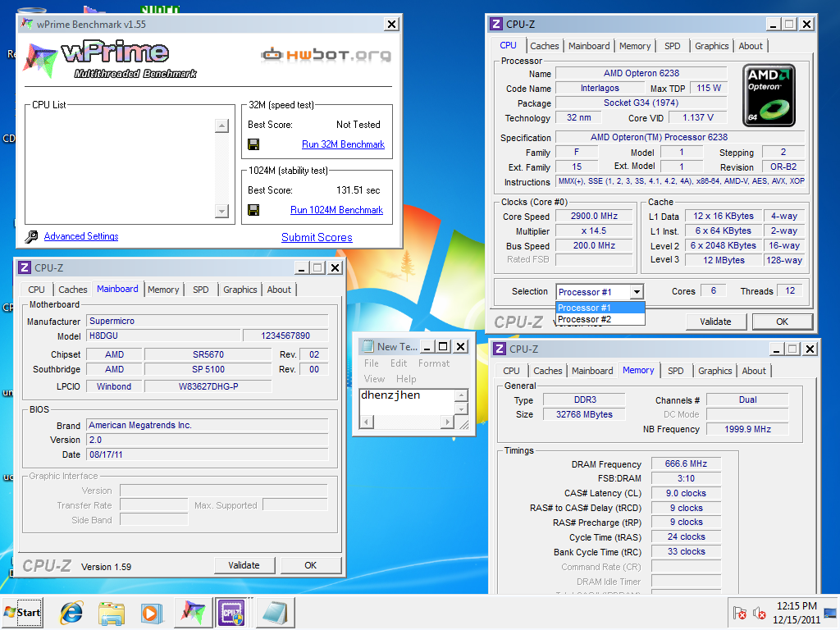Click Validate in CPU-Z processor window
This screenshot has height=630, width=840.
pyautogui.click(x=715, y=322)
